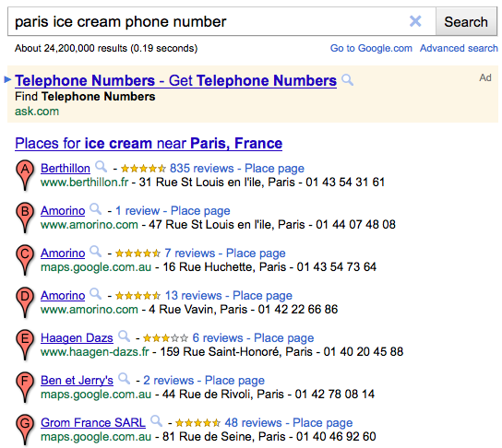Click magnifier preview icon next to Ben et Jerry's
Viewport: 502px width, 448px height.
pyautogui.click(x=124, y=379)
